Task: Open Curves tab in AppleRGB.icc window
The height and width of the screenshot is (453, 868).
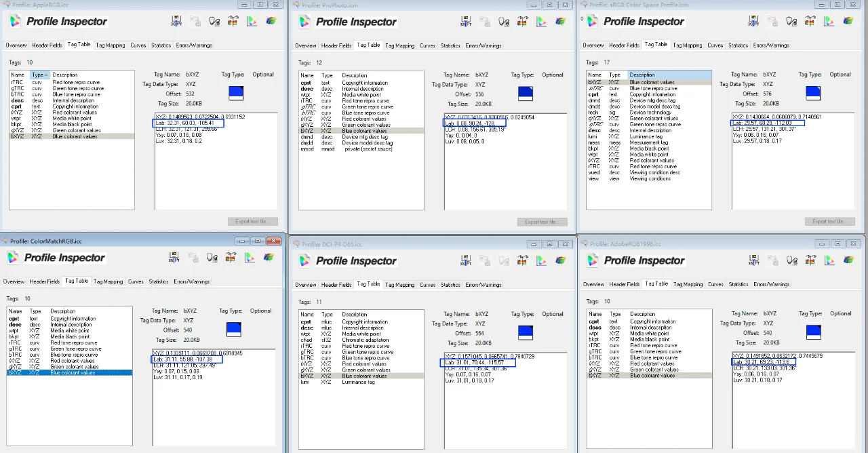Action: (138, 45)
